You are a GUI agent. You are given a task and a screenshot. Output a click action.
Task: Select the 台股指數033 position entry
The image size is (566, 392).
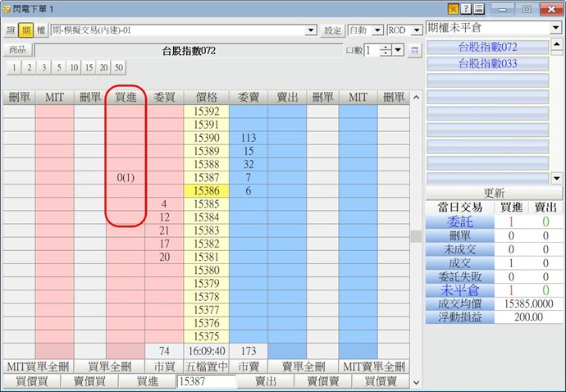(487, 63)
